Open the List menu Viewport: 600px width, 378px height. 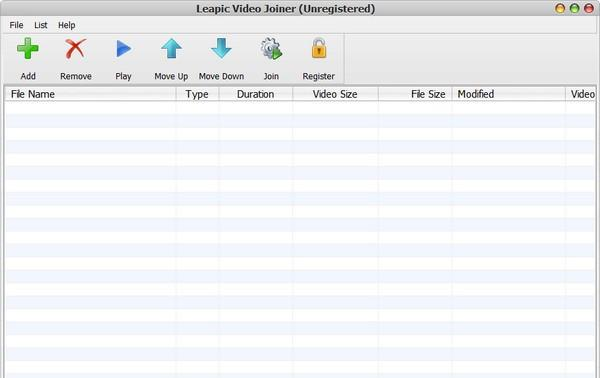[x=41, y=25]
